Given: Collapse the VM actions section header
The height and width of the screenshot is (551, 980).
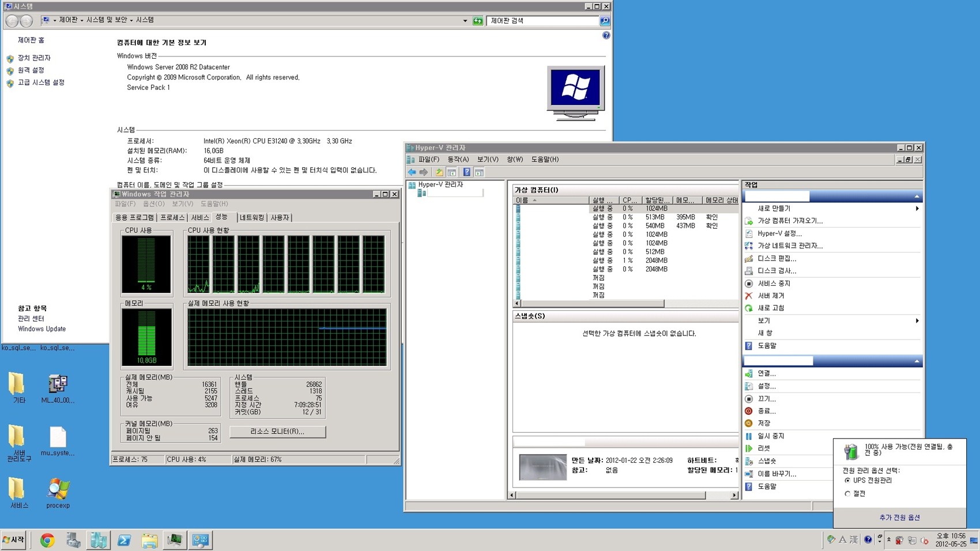Looking at the screenshot, I should coord(917,361).
